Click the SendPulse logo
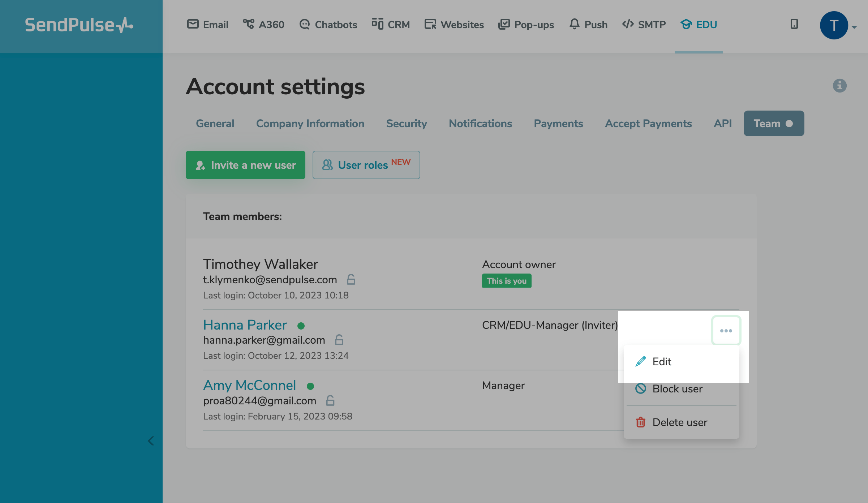Screen dimensions: 868x503 [x=79, y=25]
